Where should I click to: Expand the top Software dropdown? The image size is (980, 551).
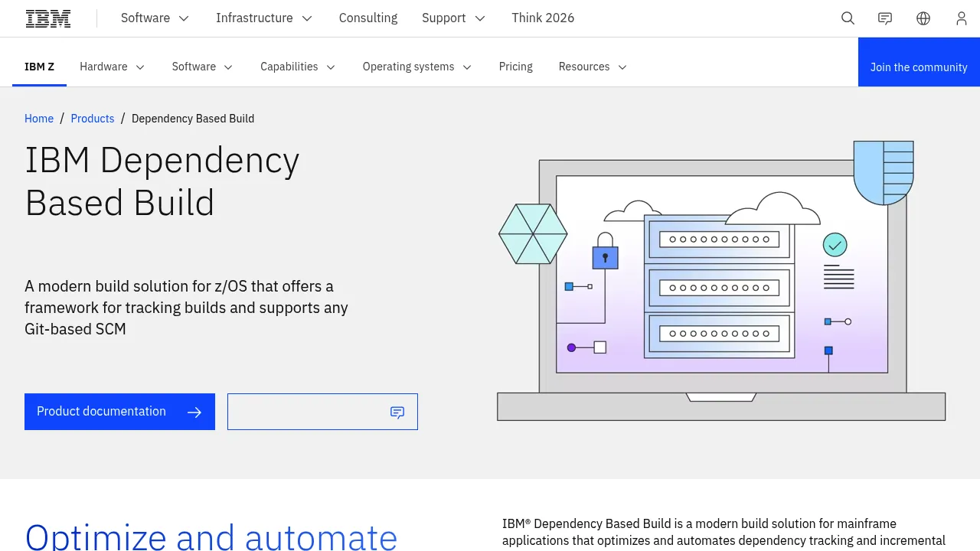(155, 18)
